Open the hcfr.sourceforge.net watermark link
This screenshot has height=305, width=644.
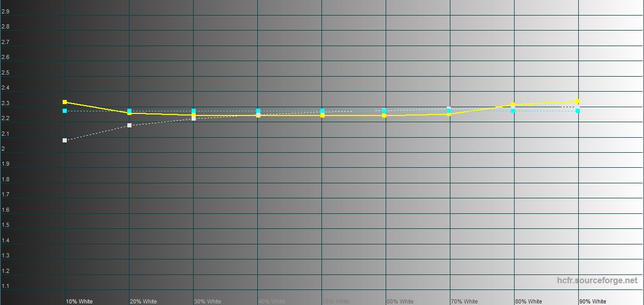[597, 280]
